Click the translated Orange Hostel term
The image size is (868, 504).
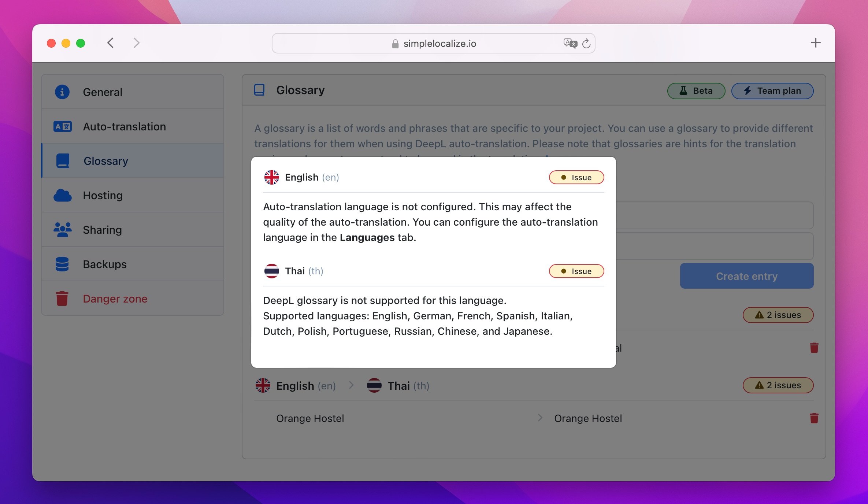pos(588,418)
